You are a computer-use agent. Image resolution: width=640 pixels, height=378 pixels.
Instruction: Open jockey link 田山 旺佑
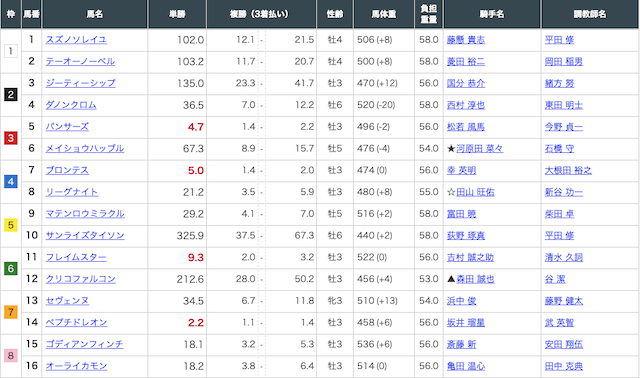click(x=475, y=192)
